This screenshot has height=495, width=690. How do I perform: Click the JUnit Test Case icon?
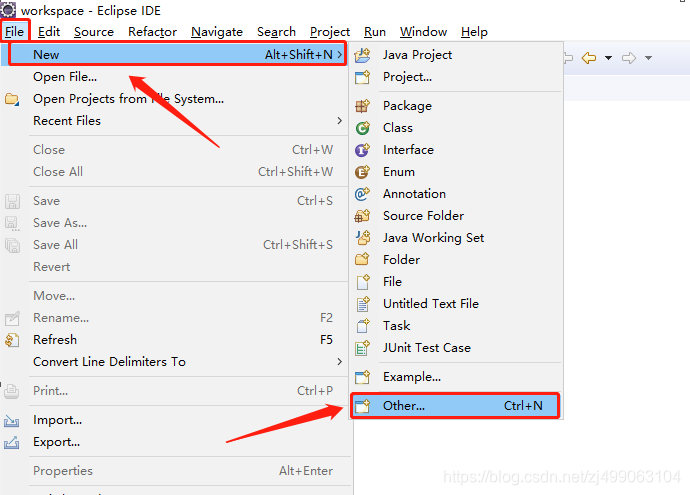[363, 348]
